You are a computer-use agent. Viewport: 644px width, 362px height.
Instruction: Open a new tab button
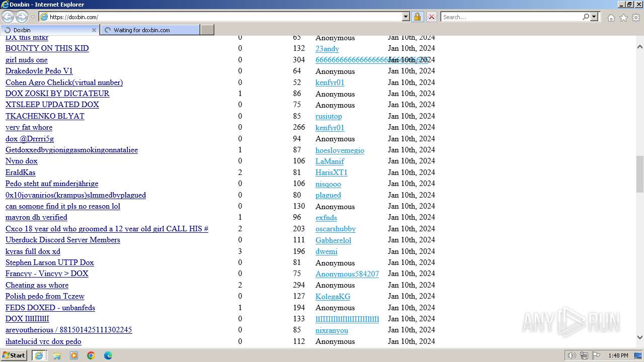pos(207,30)
